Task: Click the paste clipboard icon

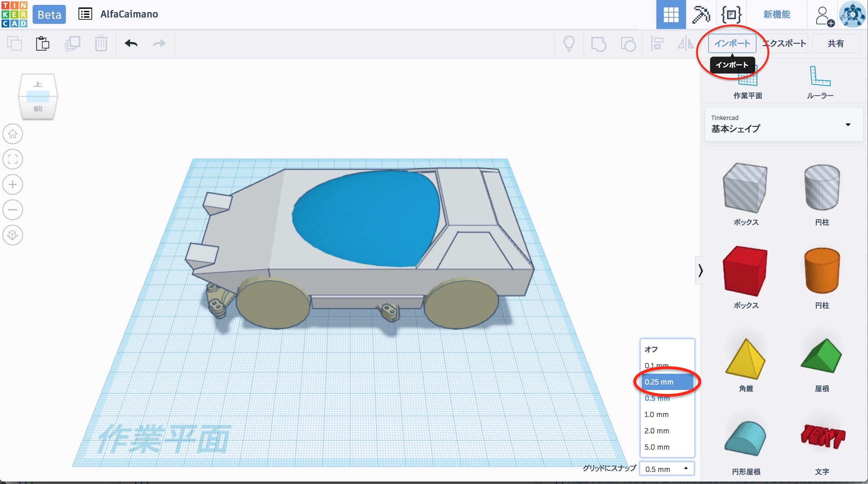Action: [x=42, y=43]
